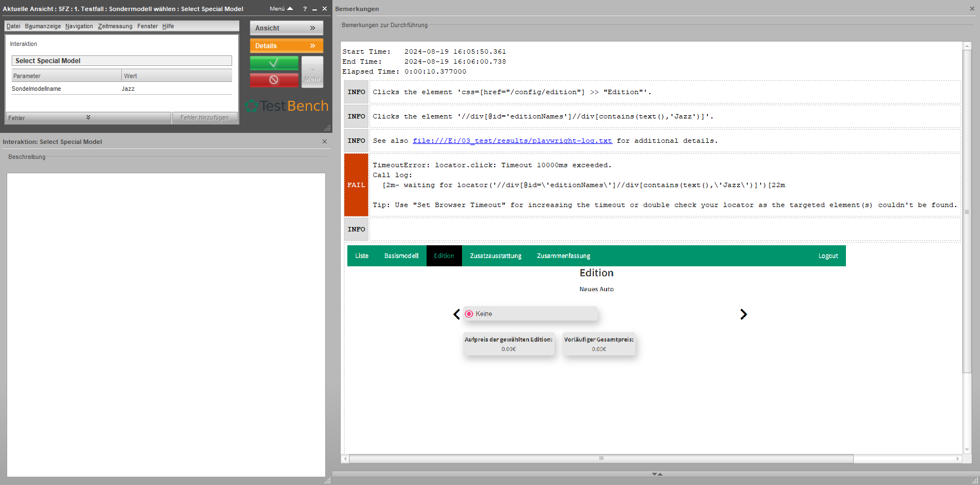Click the Wert column header
The height and width of the screenshot is (485, 980).
coord(177,76)
